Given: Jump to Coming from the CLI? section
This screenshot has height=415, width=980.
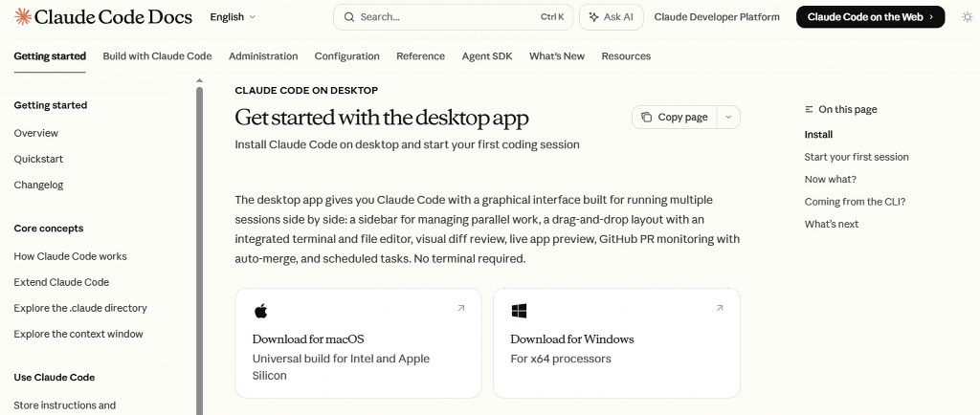Looking at the screenshot, I should (x=855, y=202).
